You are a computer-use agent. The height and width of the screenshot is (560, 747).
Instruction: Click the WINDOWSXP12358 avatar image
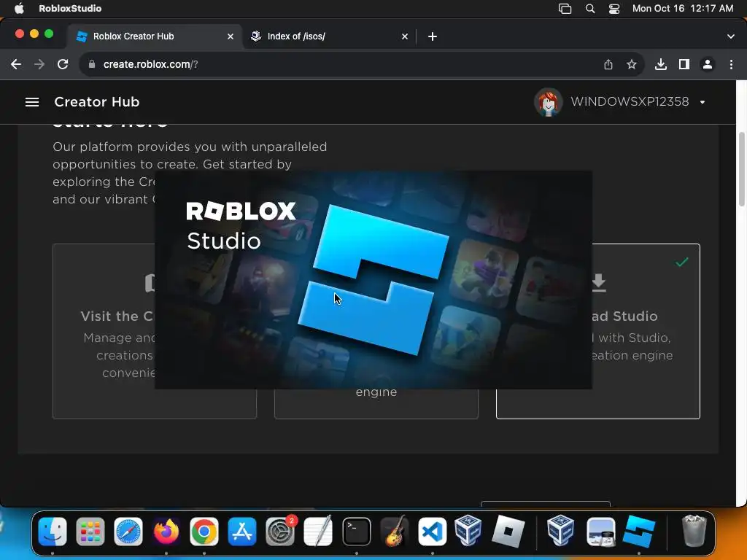click(x=549, y=102)
